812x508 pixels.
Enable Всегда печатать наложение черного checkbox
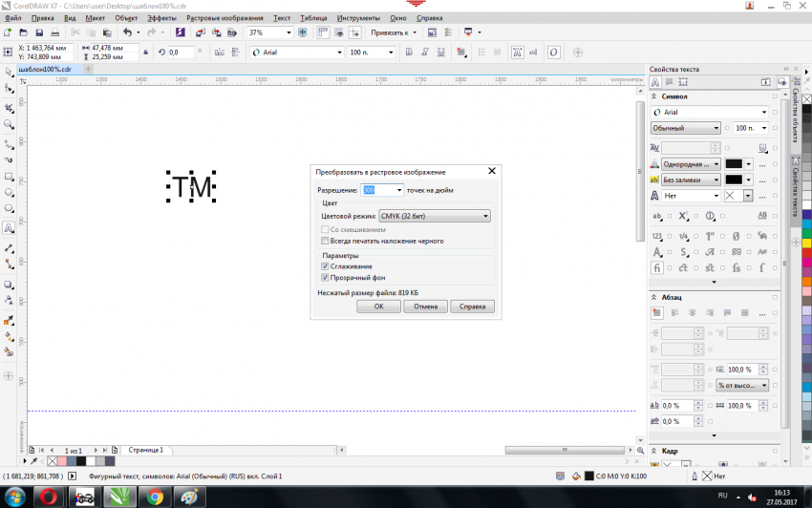point(326,242)
